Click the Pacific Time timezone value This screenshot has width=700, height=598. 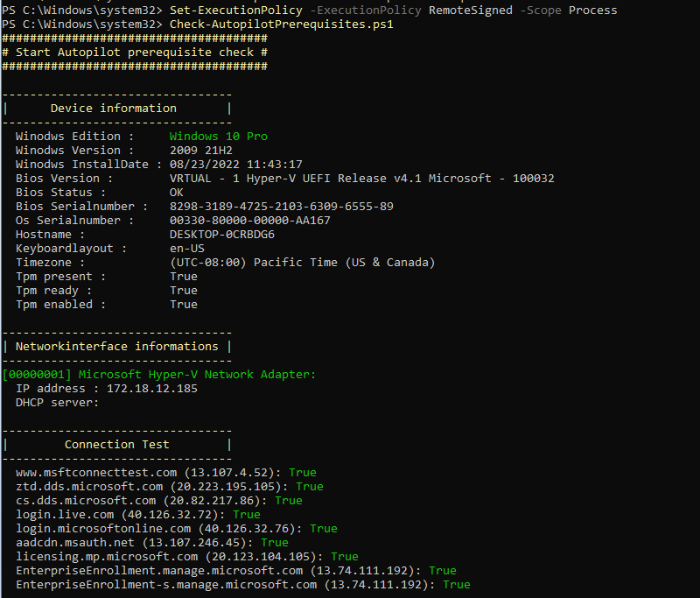pyautogui.click(x=302, y=263)
